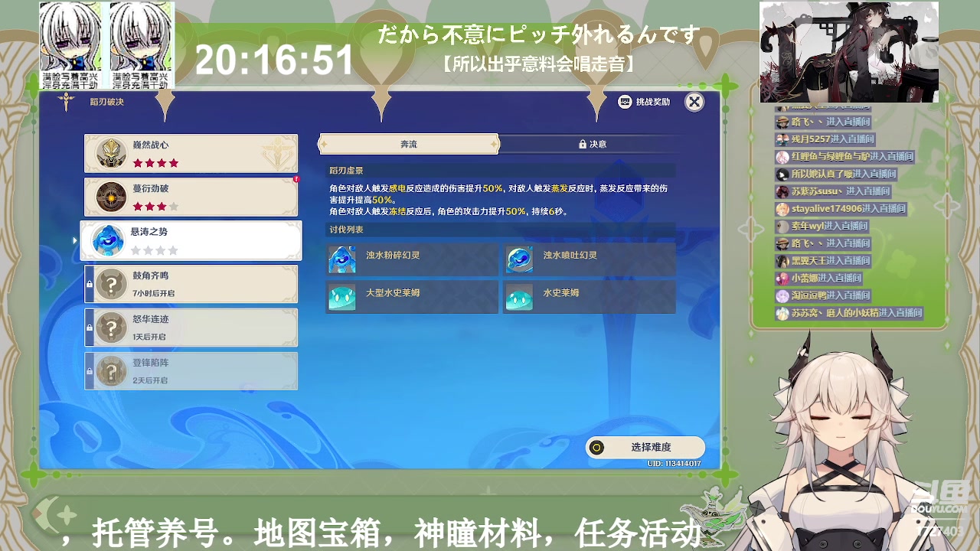Click chat message from 小茜娜
The height and width of the screenshot is (551, 980).
click(x=818, y=279)
